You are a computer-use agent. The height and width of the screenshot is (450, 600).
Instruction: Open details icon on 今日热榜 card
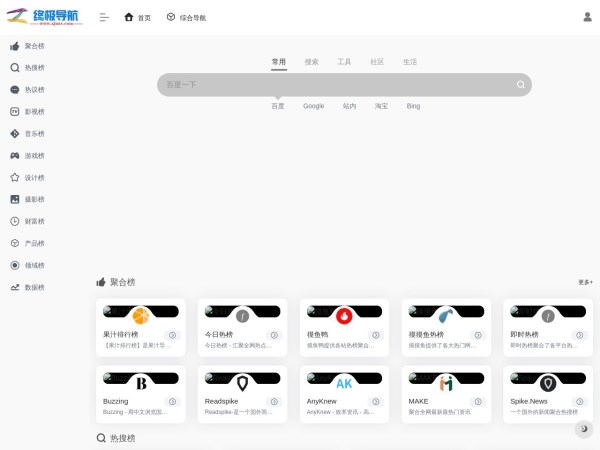coord(274,335)
